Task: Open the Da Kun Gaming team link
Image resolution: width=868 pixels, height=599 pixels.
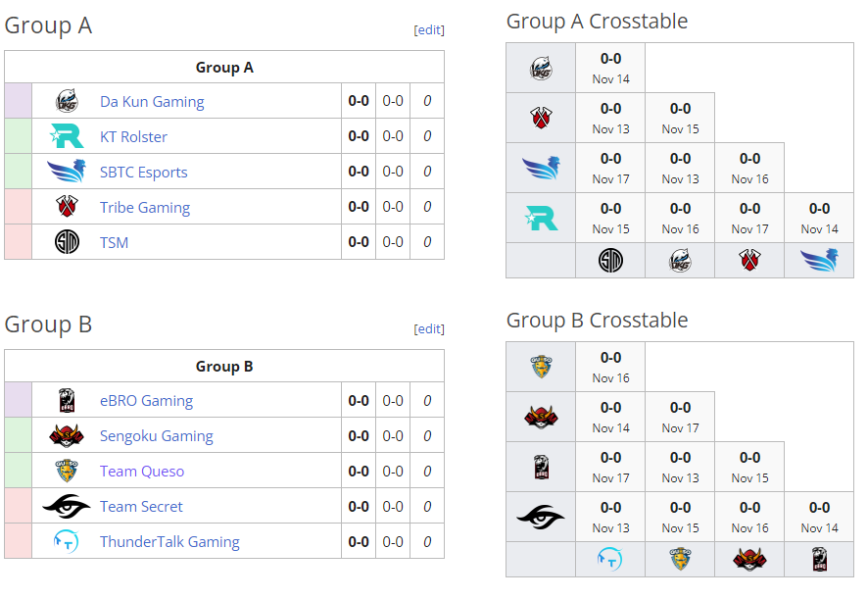Action: pyautogui.click(x=152, y=102)
